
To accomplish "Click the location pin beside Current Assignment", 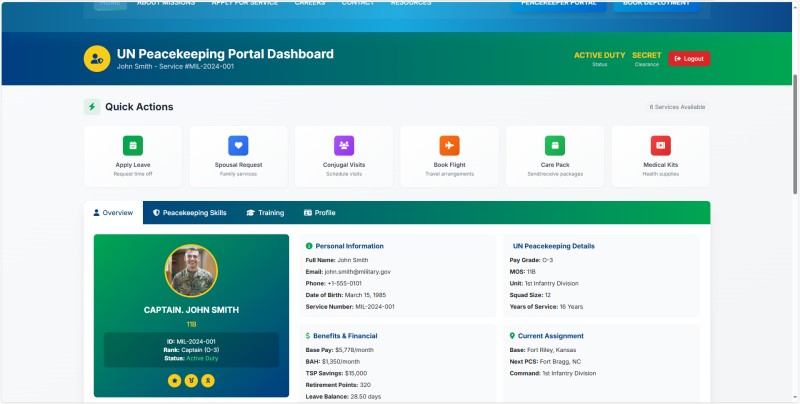I will pos(512,336).
